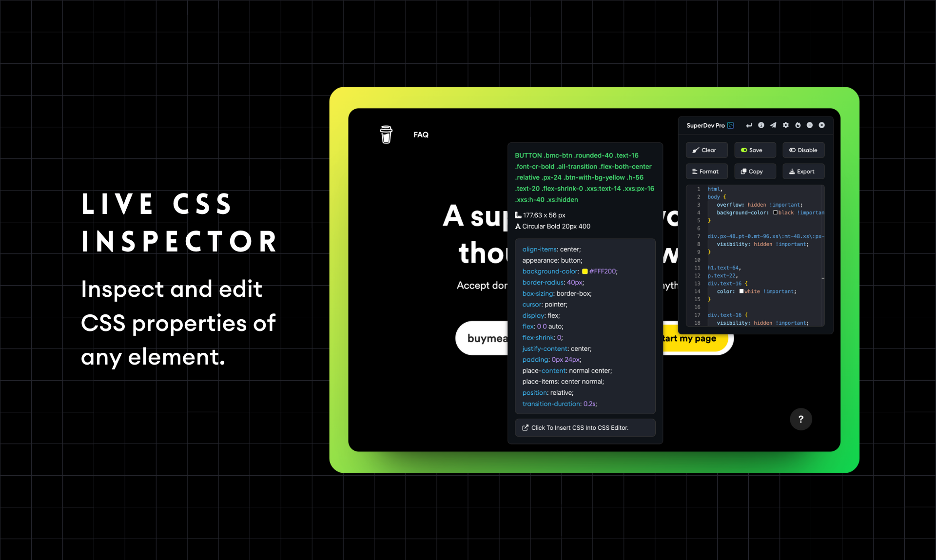The height and width of the screenshot is (560, 936).
Task: Click the Copy button for CSS code
Action: pos(753,172)
